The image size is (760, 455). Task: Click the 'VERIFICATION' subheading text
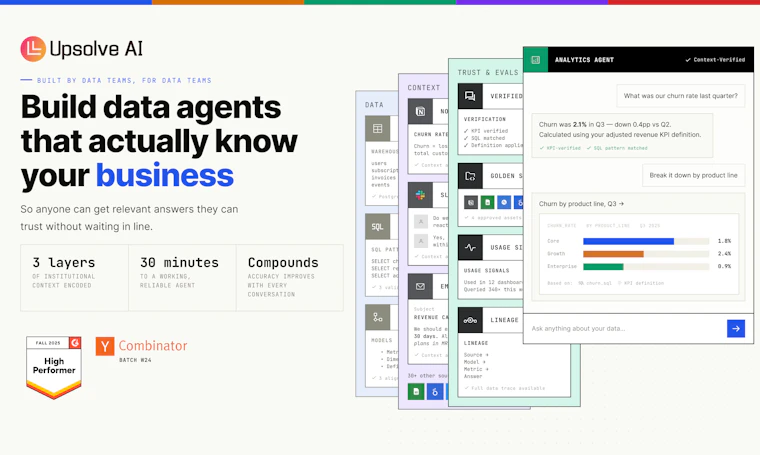[485, 119]
